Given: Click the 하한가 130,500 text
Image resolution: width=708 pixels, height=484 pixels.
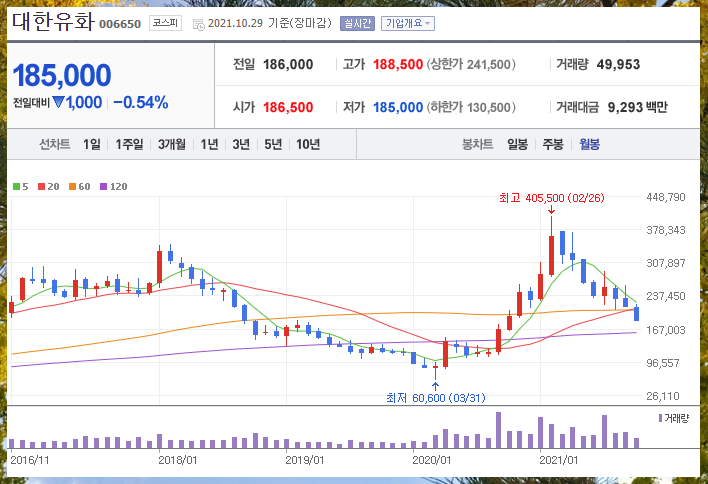Looking at the screenshot, I should pos(471,107).
